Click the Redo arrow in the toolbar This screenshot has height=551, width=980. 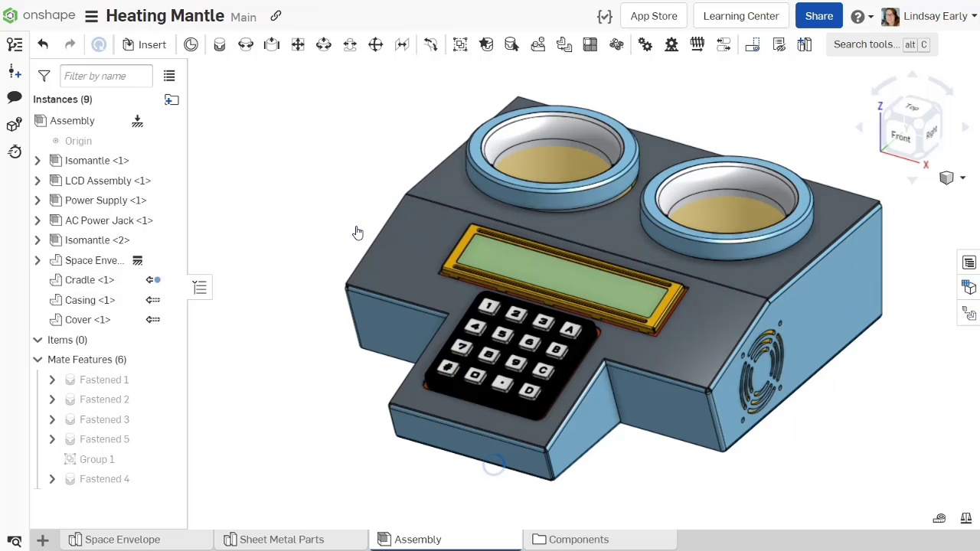click(x=70, y=44)
